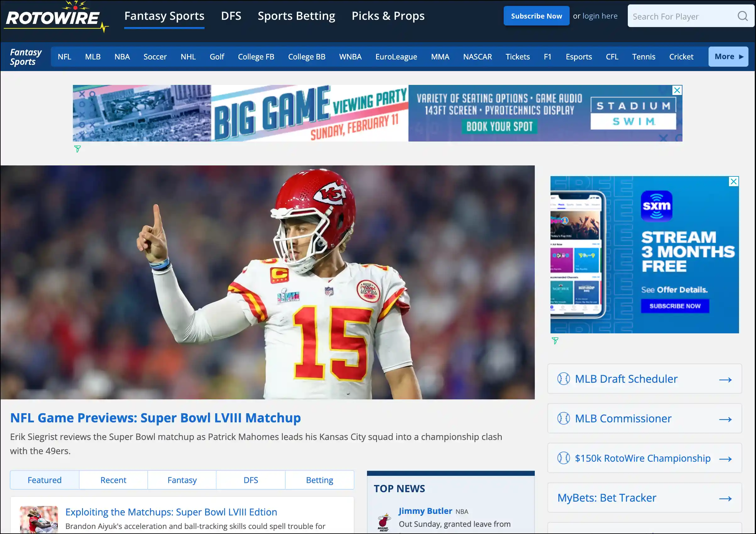Select the Featured articles tab

click(x=44, y=480)
